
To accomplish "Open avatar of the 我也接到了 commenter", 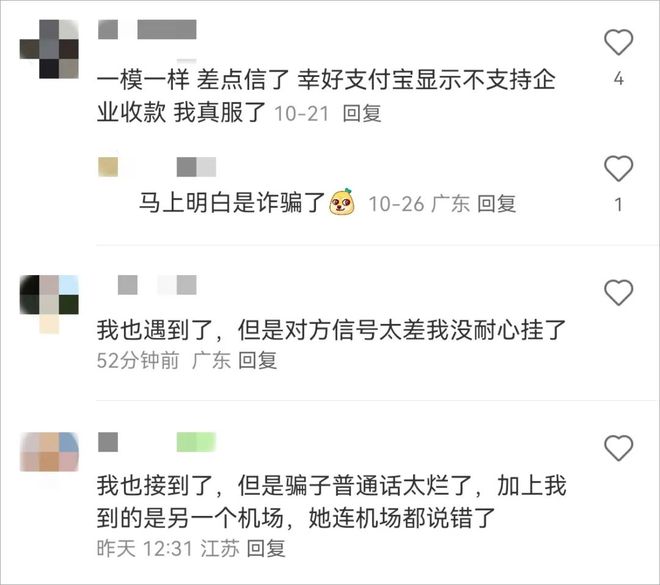I will [49, 452].
